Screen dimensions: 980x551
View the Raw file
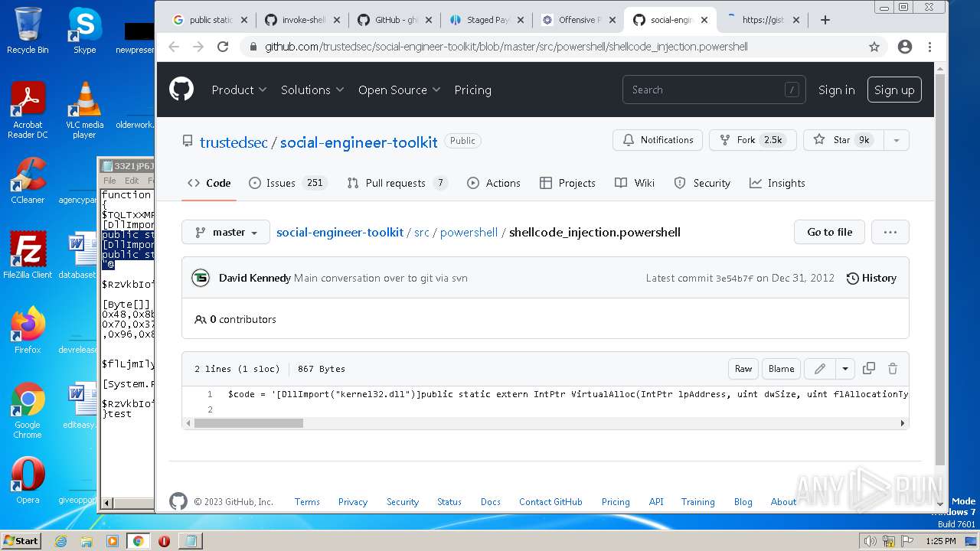(743, 368)
